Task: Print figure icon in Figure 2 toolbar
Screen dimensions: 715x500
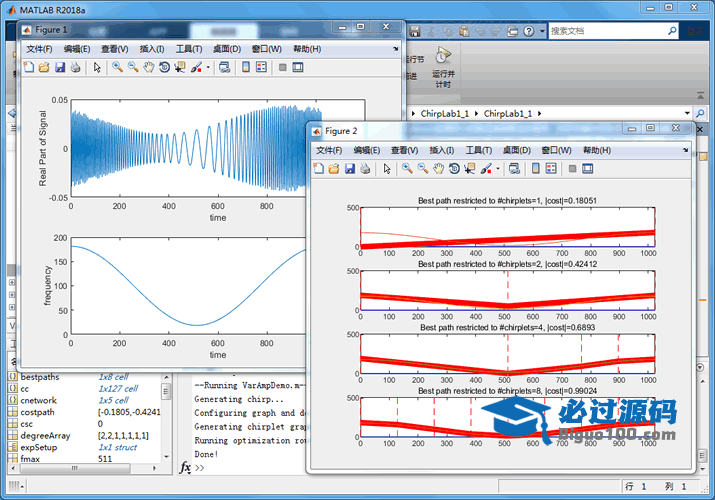Action: coord(365,169)
